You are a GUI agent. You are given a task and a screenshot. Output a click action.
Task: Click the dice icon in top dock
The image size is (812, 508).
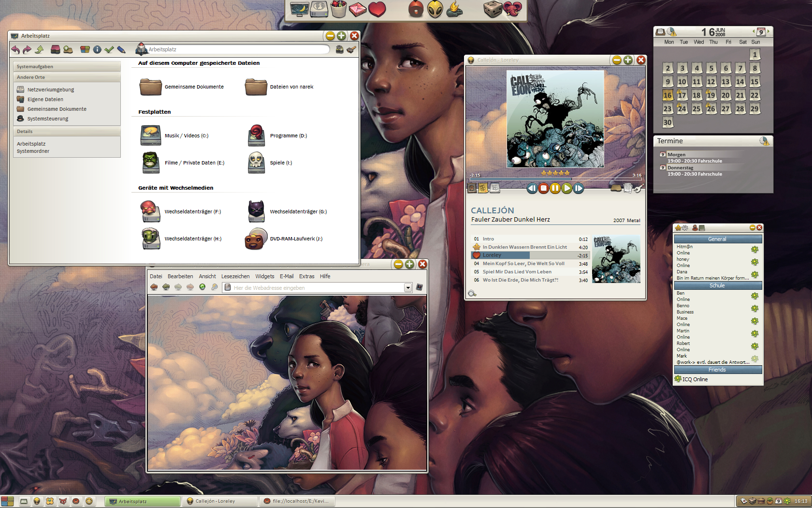[x=493, y=10]
